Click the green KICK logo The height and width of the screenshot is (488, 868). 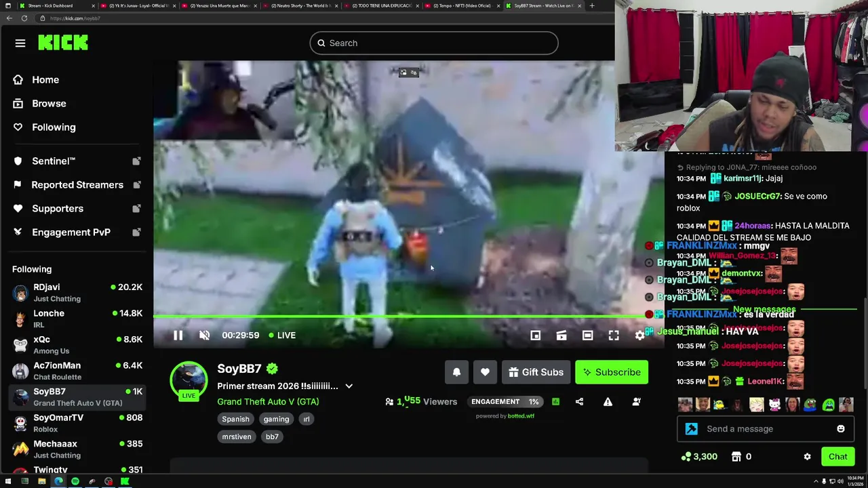pos(63,43)
